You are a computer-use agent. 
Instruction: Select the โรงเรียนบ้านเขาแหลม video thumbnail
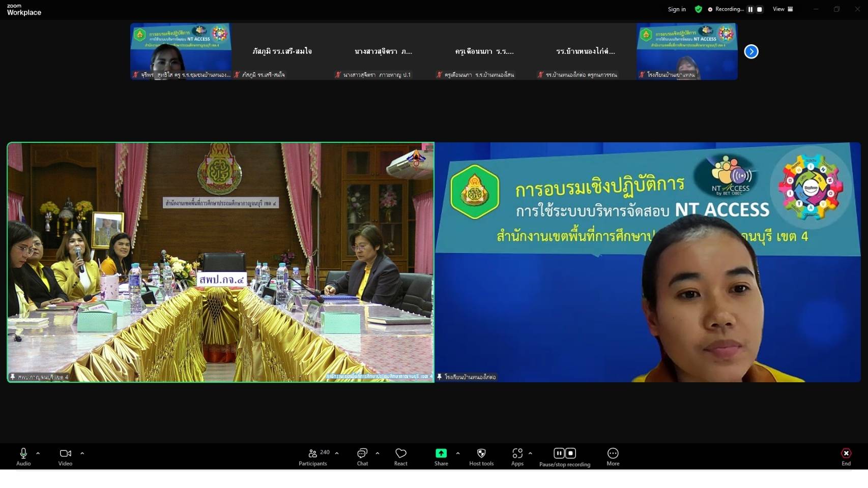(x=687, y=51)
